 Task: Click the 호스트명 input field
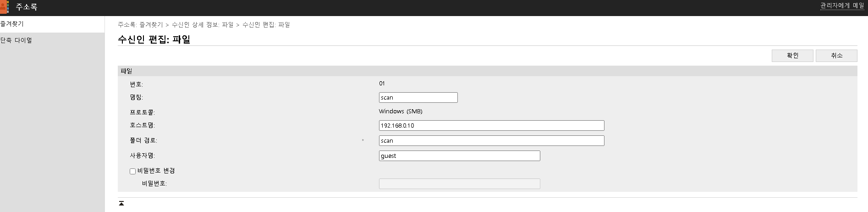491,125
